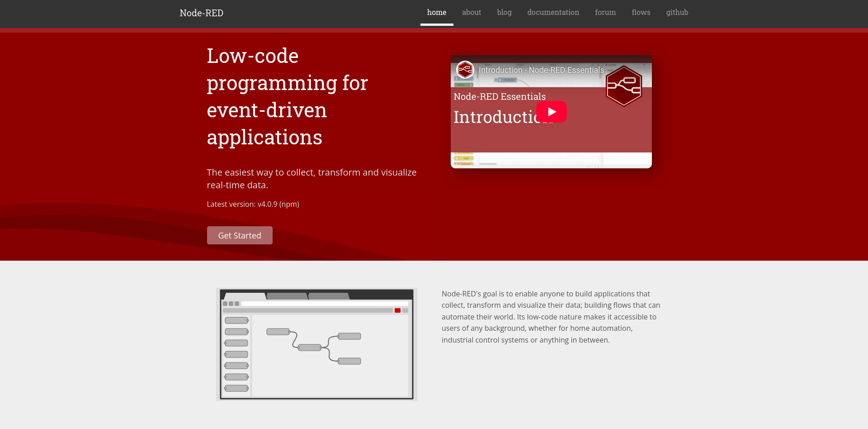This screenshot has width=868, height=429.
Task: Navigate to documentation
Action: [553, 13]
